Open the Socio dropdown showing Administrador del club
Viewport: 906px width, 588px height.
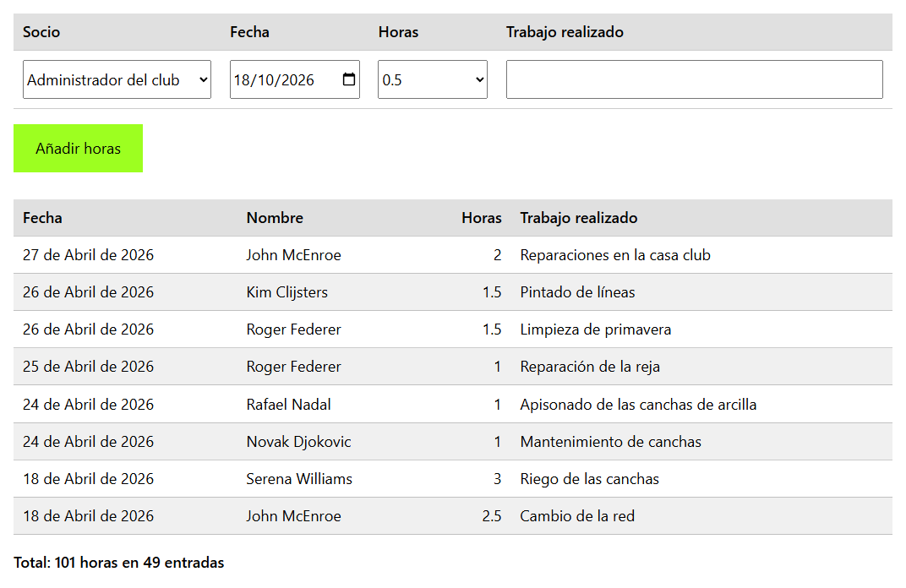tap(117, 79)
